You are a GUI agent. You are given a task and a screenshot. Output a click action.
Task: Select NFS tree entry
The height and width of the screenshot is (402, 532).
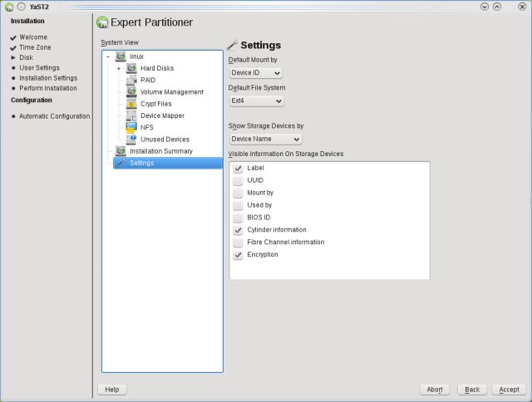pyautogui.click(x=147, y=127)
